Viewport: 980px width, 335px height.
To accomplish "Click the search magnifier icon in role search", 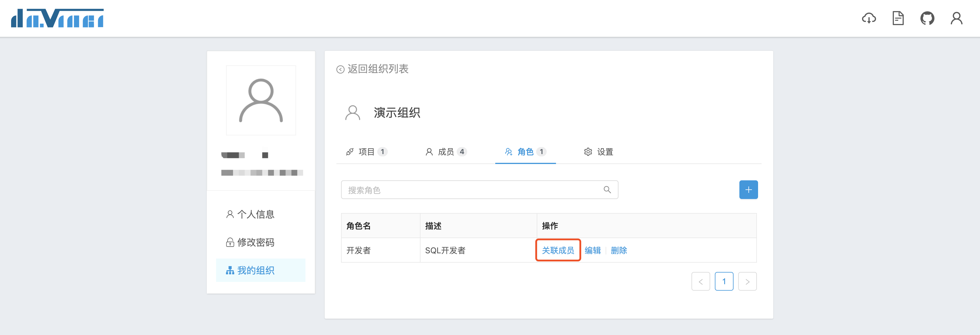I will click(607, 190).
